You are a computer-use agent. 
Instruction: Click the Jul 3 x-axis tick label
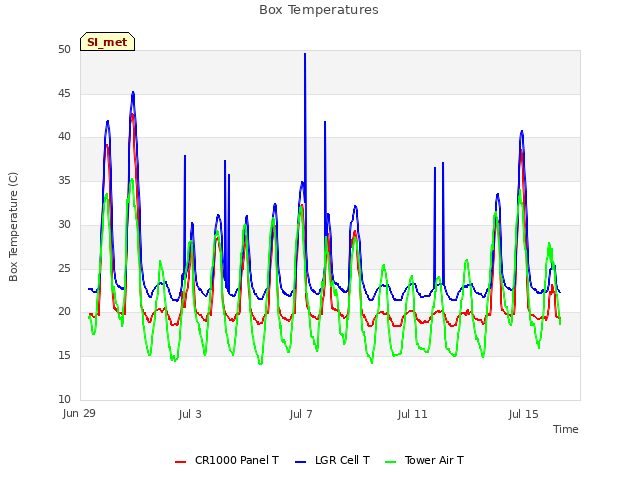point(190,414)
